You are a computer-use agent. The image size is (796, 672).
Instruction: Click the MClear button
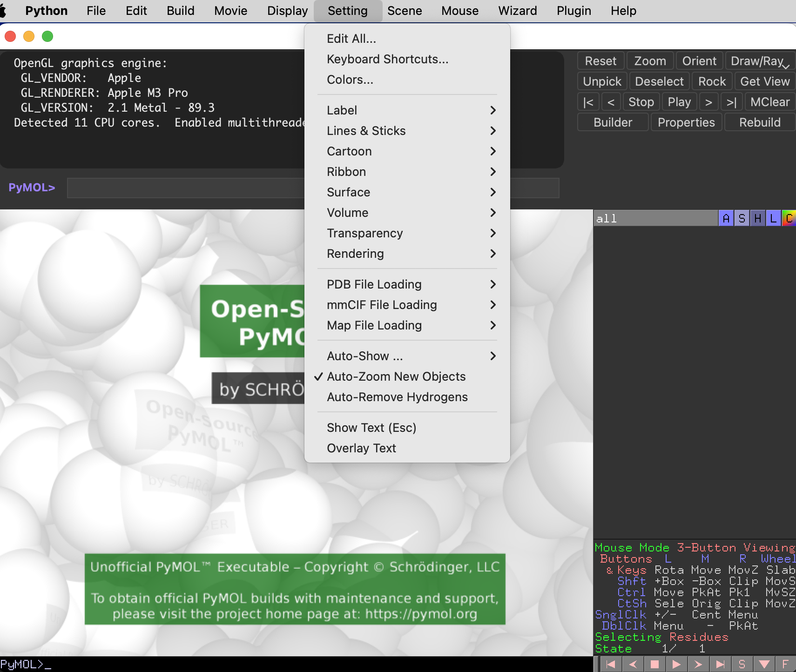pos(770,102)
